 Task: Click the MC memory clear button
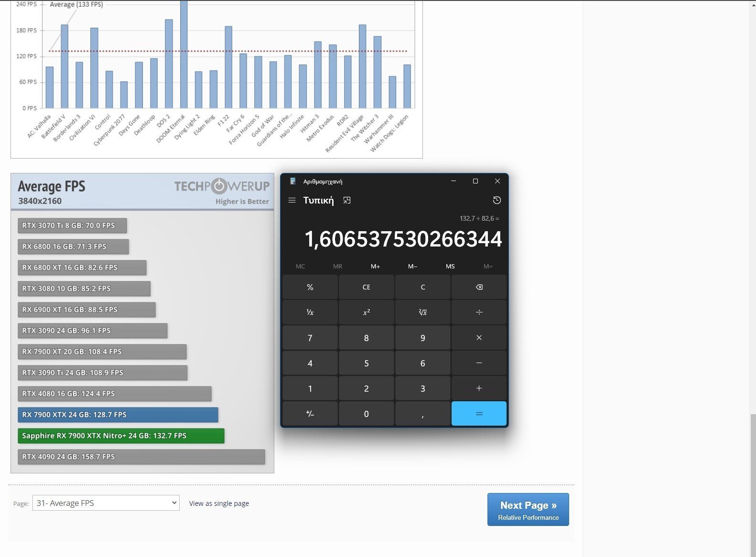click(300, 267)
